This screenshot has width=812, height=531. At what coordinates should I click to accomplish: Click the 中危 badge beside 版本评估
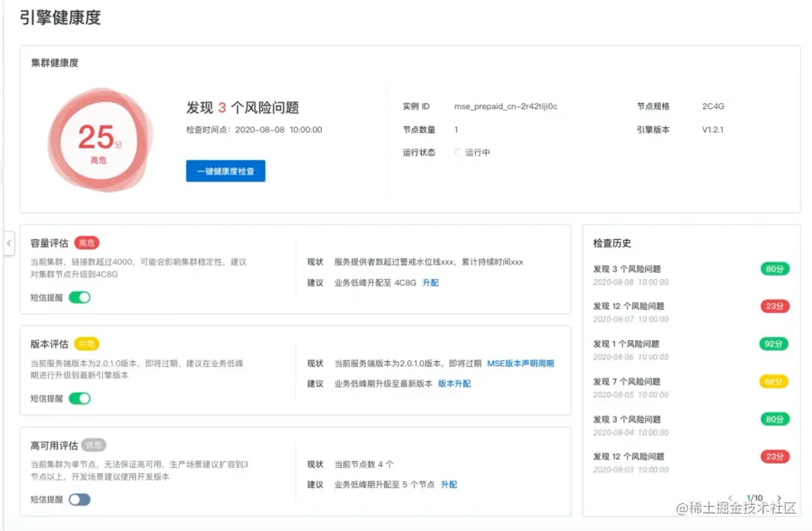tap(86, 344)
